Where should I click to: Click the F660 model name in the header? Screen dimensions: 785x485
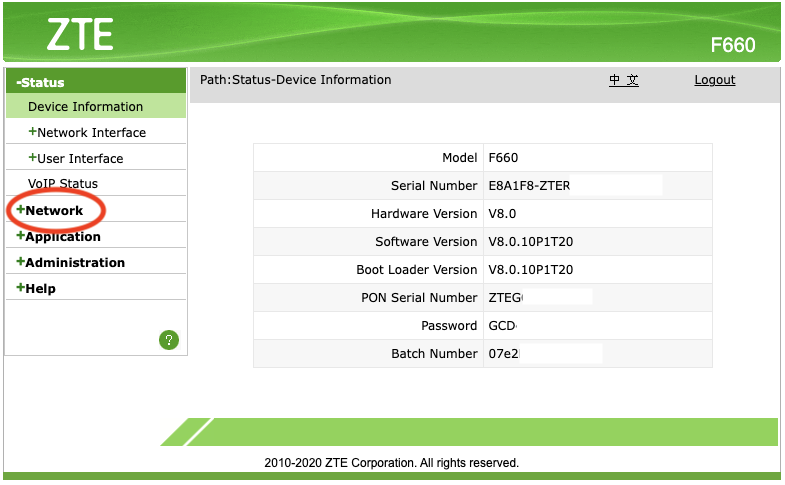(733, 45)
